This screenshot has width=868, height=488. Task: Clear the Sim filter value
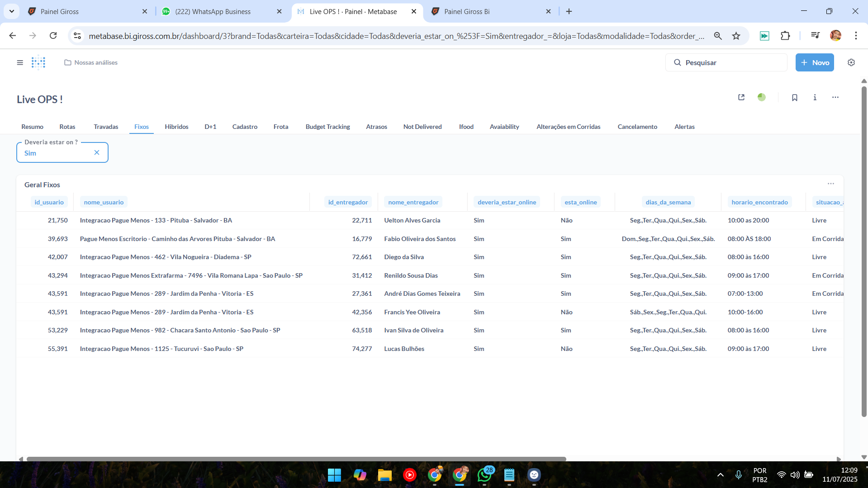click(x=96, y=152)
